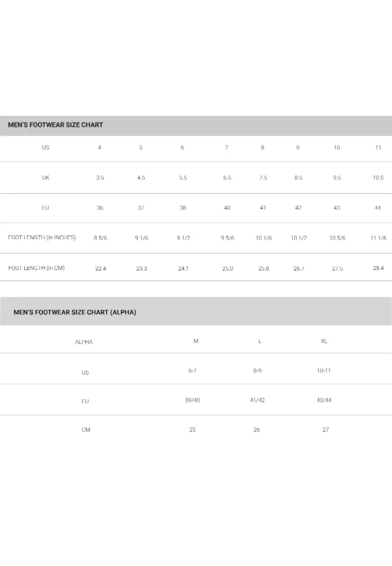Viewport: 392px width, 566px height.
Task: Click the "MEN'S FOOTWEAR SIZE CHART" header
Action: click(56, 125)
